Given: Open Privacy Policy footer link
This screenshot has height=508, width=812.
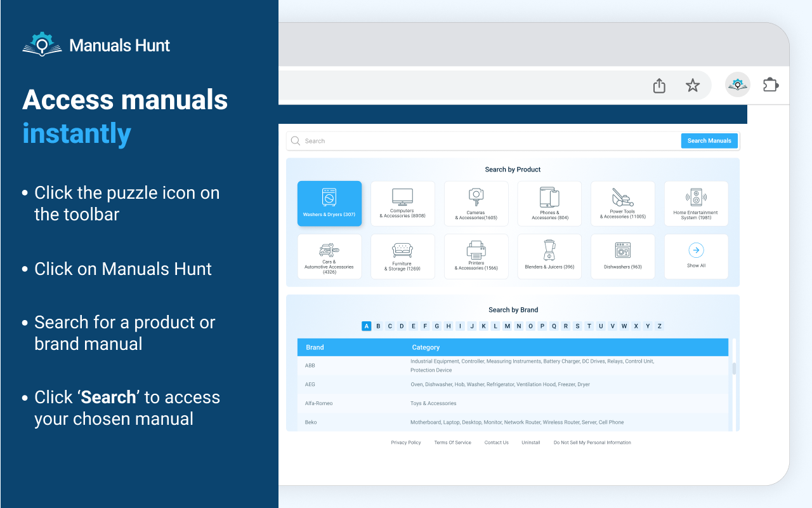Looking at the screenshot, I should point(406,443).
